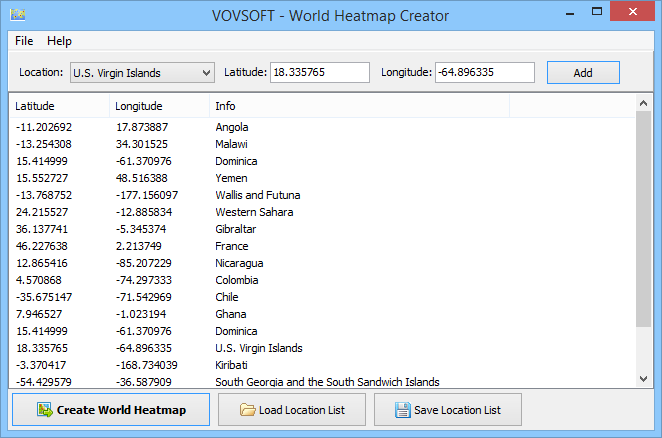Sort by the Longitude column header
The height and width of the screenshot is (438, 662).
160,106
